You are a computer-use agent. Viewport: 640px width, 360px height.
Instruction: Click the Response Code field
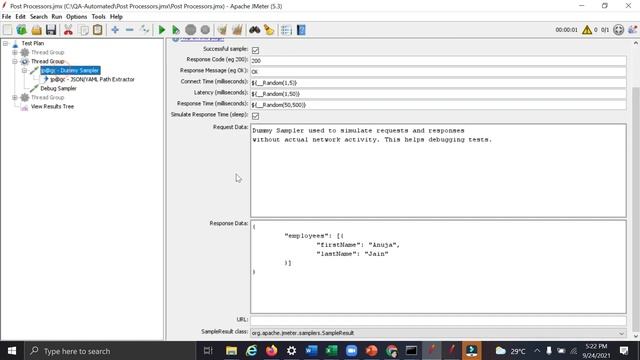point(438,61)
